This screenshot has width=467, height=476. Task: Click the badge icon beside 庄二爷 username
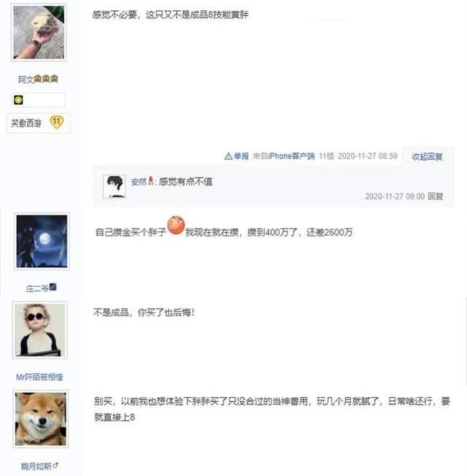pos(53,287)
